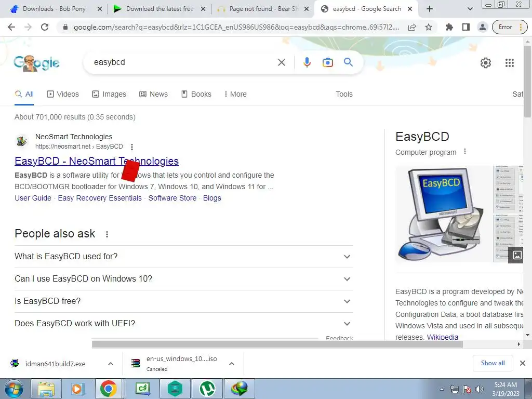Open Windows Media Player taskbar icon
The height and width of the screenshot is (399, 532).
point(78,389)
